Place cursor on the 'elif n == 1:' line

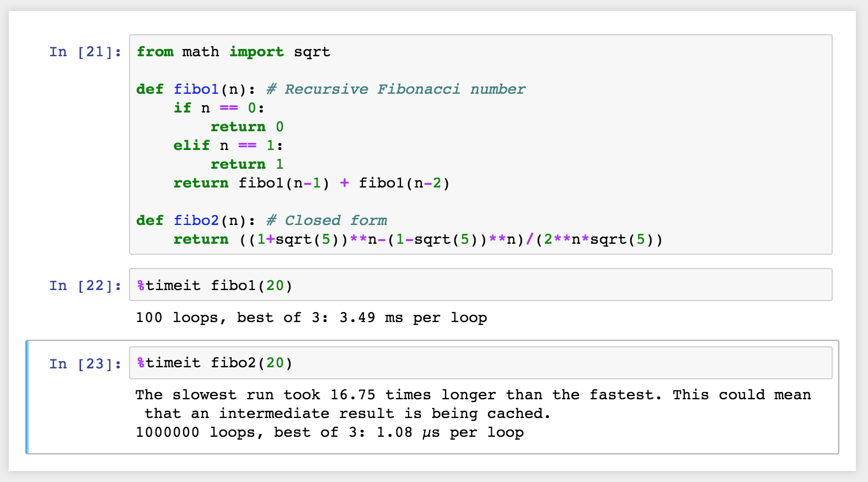coord(227,146)
